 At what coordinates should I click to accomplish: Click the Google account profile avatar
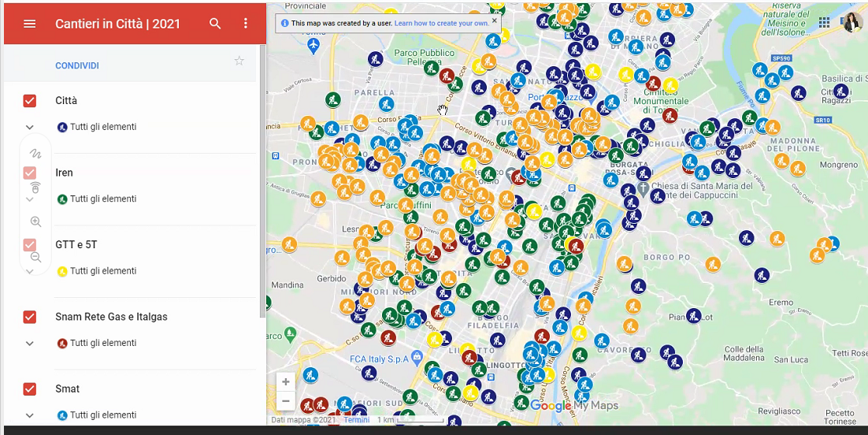pos(852,23)
